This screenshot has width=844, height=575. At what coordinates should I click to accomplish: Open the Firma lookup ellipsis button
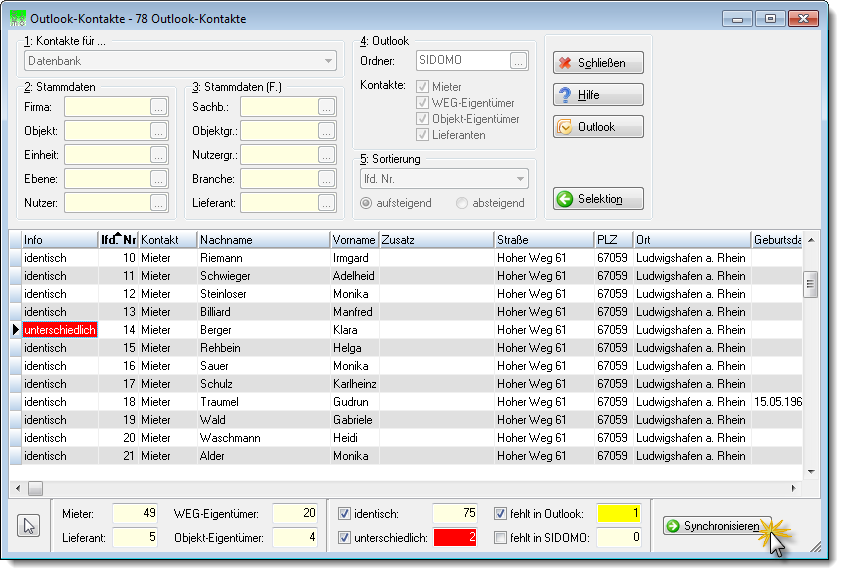tap(158, 107)
